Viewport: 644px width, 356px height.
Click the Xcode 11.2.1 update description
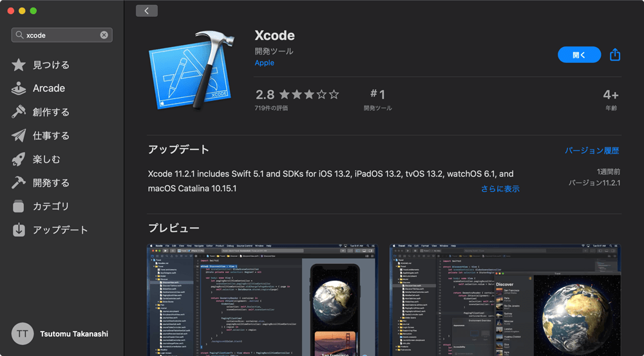coord(330,181)
